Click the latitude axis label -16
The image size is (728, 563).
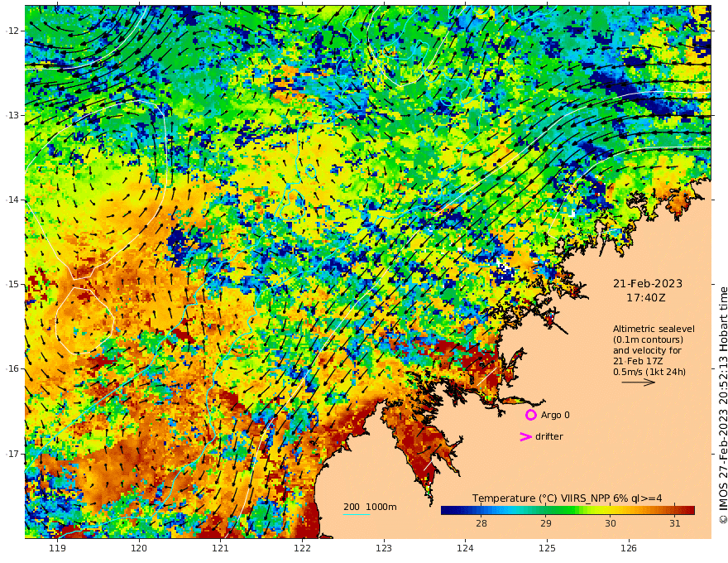(12, 368)
